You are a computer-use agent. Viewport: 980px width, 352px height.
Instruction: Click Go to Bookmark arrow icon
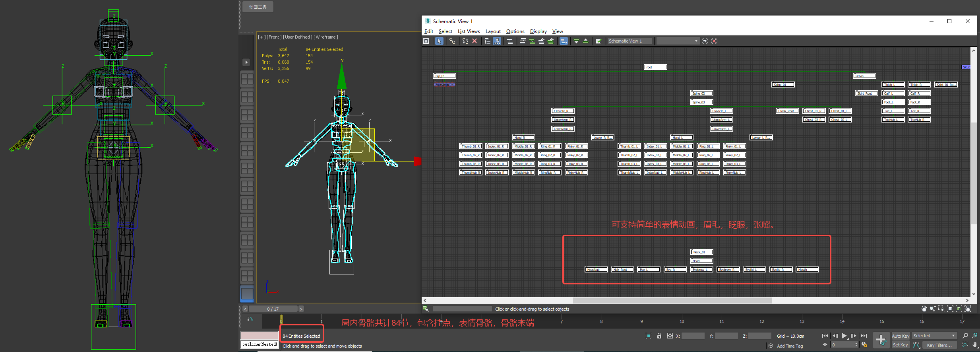pyautogui.click(x=705, y=41)
